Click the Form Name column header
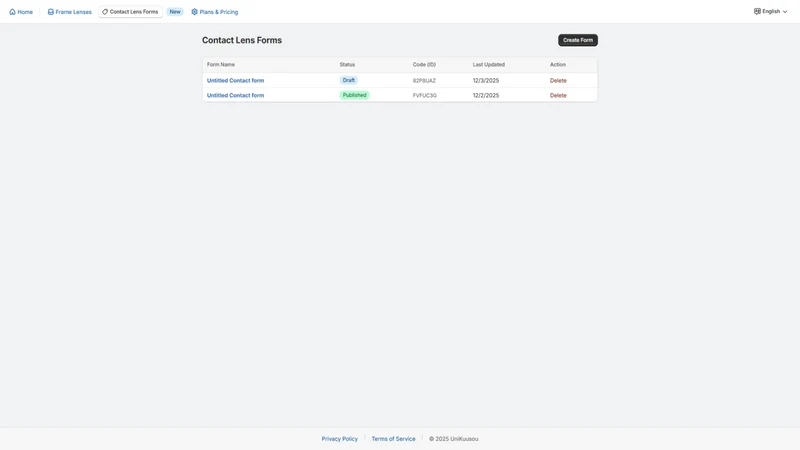800x450 pixels. pyautogui.click(x=221, y=65)
